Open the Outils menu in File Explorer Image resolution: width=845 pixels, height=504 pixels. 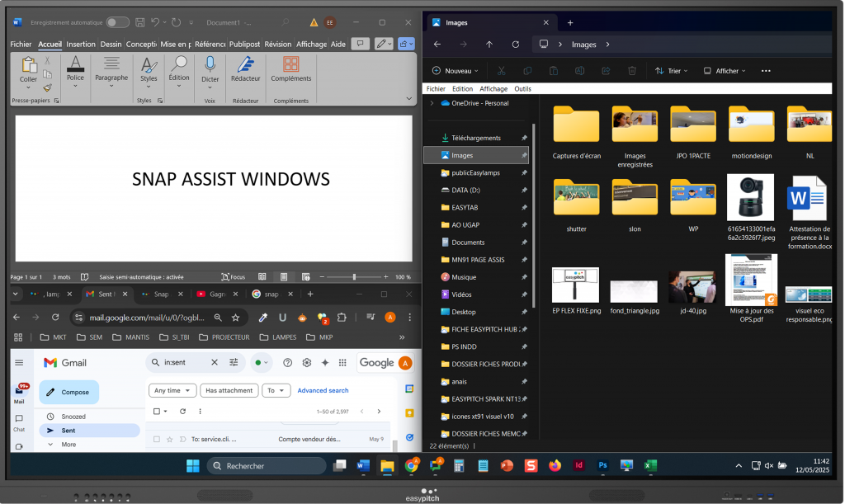pyautogui.click(x=522, y=88)
